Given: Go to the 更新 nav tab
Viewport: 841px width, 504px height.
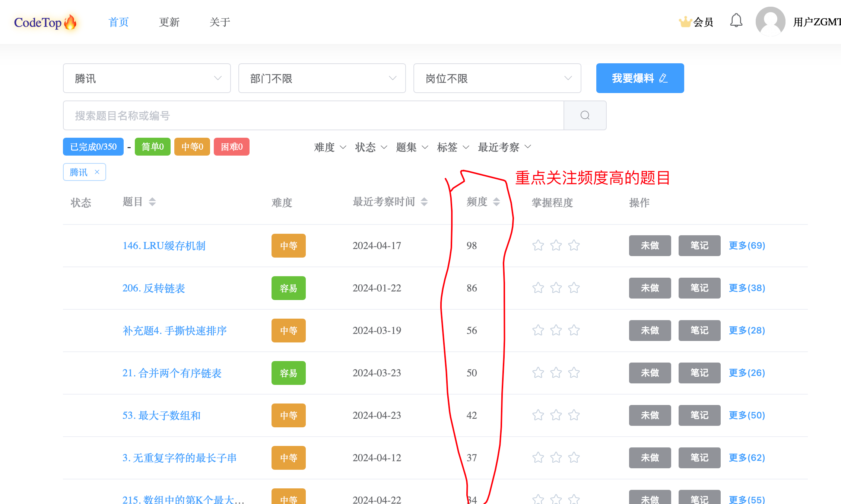Looking at the screenshot, I should tap(169, 22).
